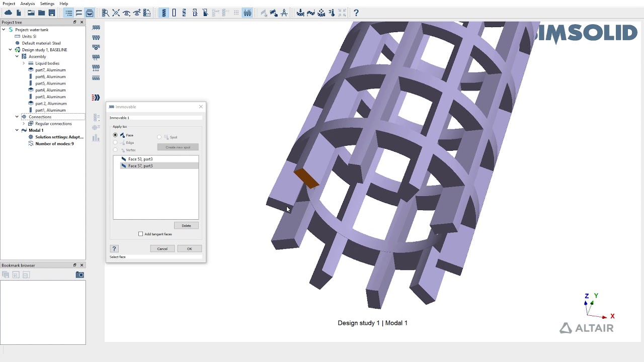Open the Help menu
The image size is (644, 362).
click(x=64, y=4)
